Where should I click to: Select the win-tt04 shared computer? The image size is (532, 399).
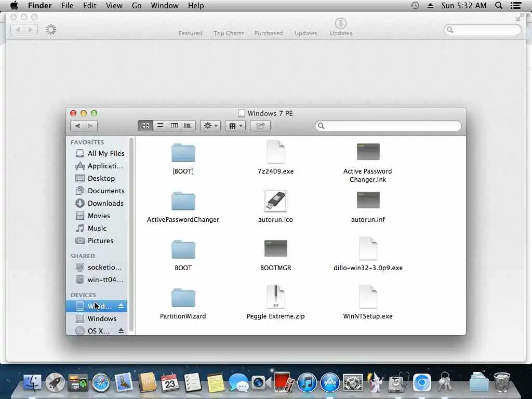[99, 280]
